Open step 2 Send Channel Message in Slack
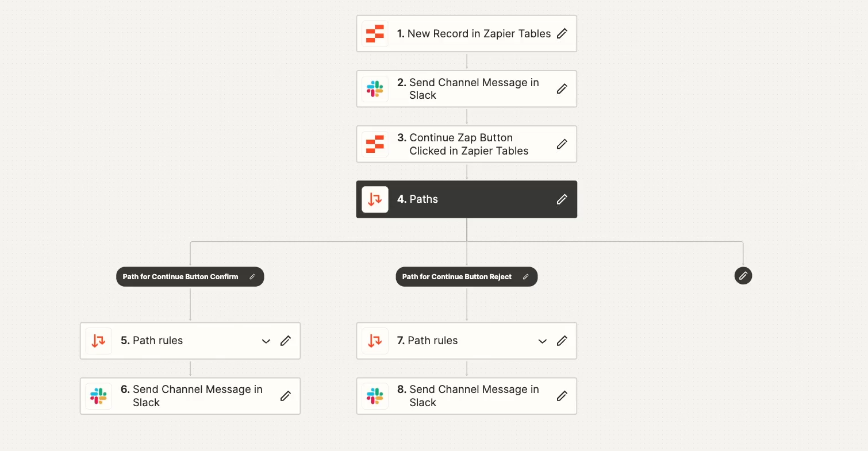This screenshot has height=451, width=868. (467, 89)
